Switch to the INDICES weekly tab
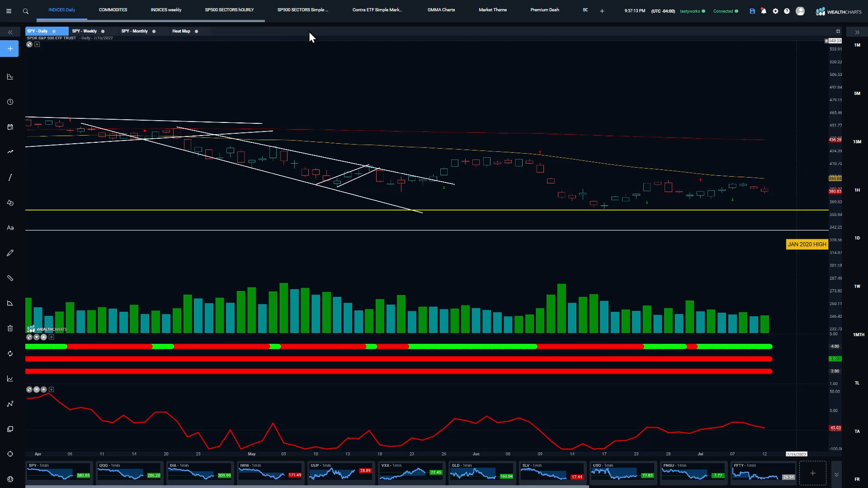Screen dimensions: 868x488 tap(166, 10)
